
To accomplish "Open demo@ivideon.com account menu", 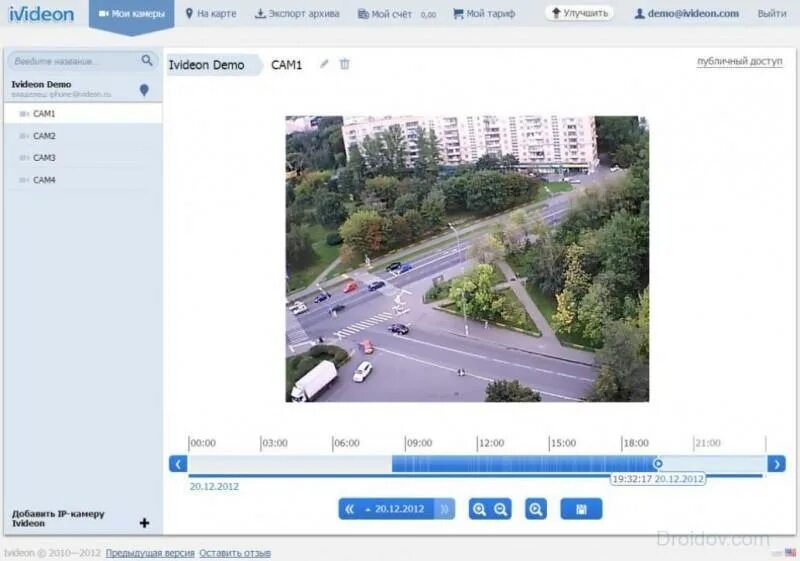I will click(x=686, y=14).
